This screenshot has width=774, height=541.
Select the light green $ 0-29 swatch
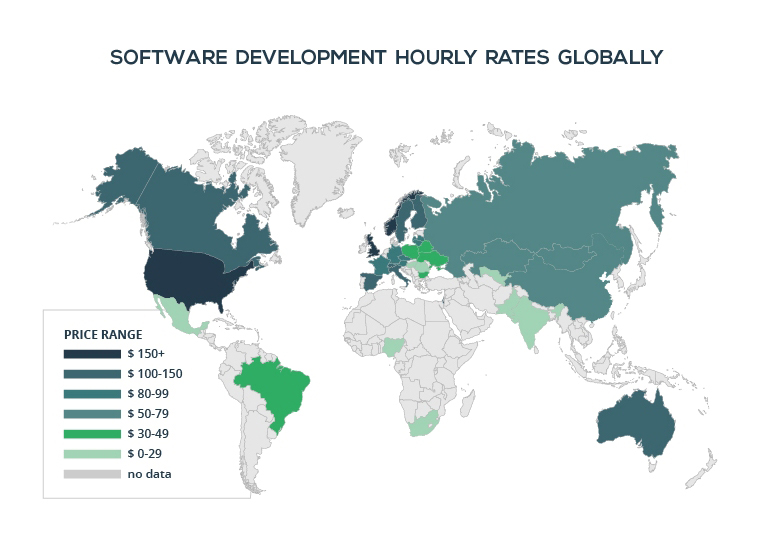[x=91, y=454]
